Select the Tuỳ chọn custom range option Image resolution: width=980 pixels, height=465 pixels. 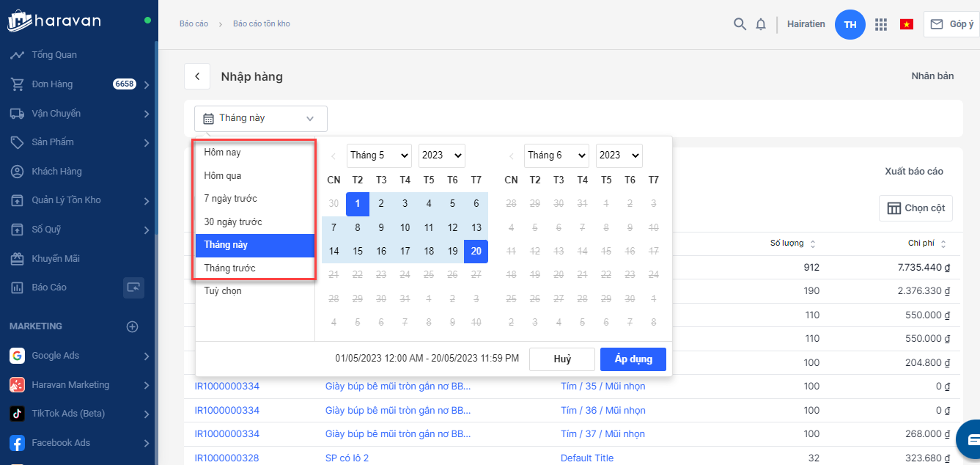pos(223,291)
